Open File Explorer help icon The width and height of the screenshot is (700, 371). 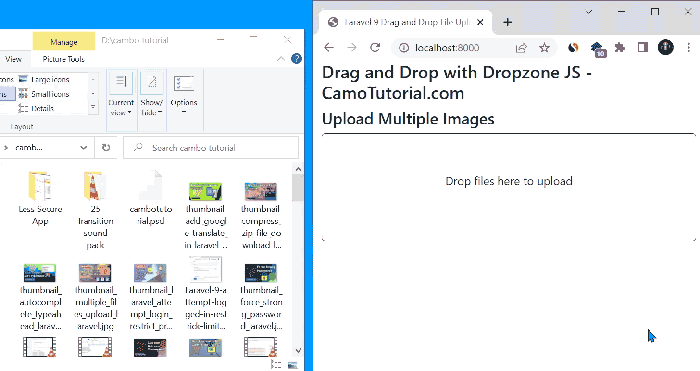pos(296,58)
